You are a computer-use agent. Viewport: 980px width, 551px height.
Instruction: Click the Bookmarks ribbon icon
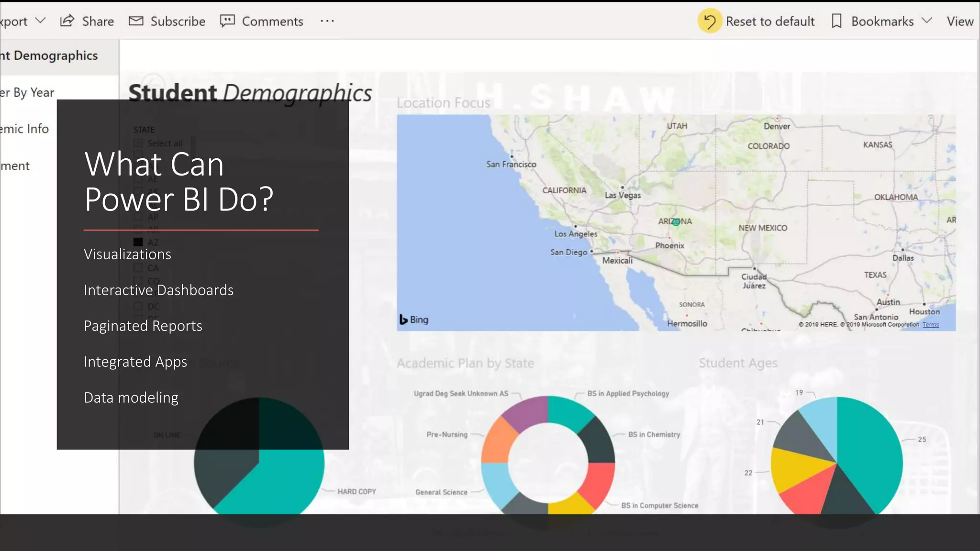[836, 21]
